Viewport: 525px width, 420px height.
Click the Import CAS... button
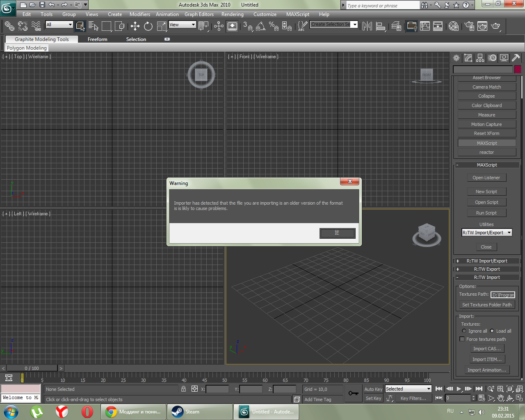(487, 349)
